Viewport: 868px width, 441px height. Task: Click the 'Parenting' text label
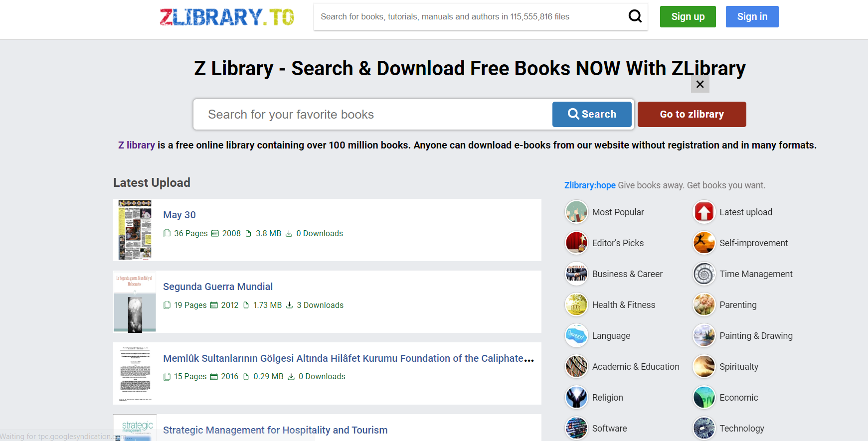(738, 305)
